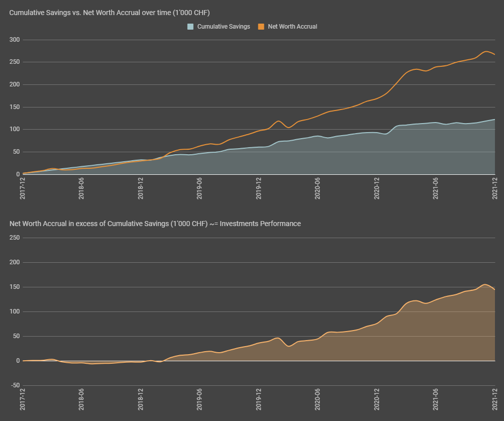Toggle the Cumulative Savings legend label
The width and height of the screenshot is (504, 421).
pos(223,27)
